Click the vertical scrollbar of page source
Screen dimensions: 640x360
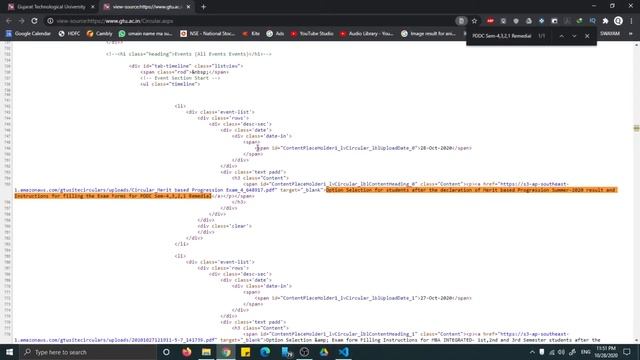(x=636, y=192)
